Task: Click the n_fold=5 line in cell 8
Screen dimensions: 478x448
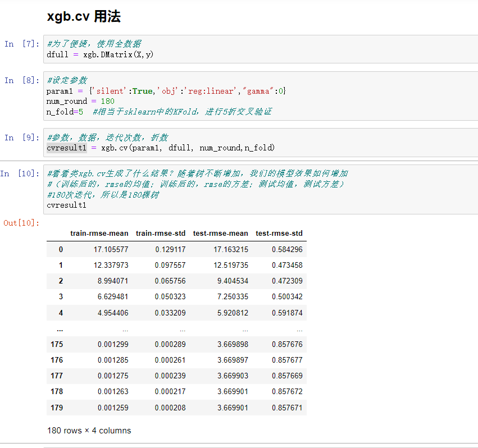Action: tap(62, 112)
